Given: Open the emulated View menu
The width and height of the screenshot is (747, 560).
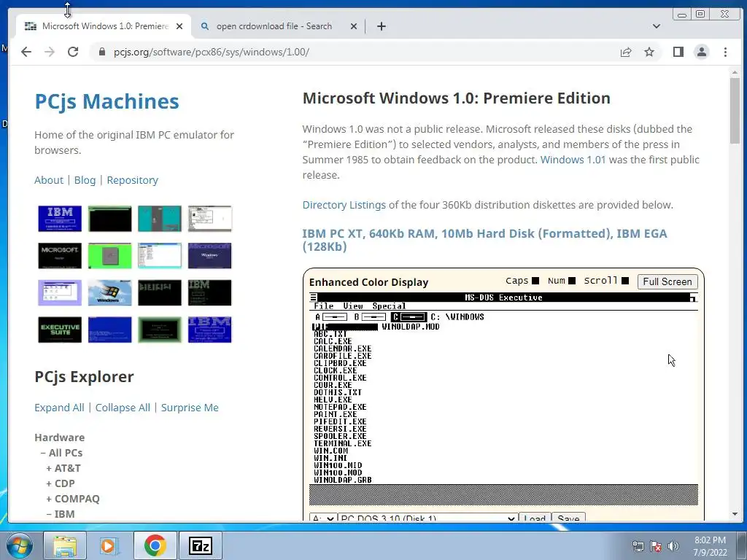Looking at the screenshot, I should click(353, 306).
